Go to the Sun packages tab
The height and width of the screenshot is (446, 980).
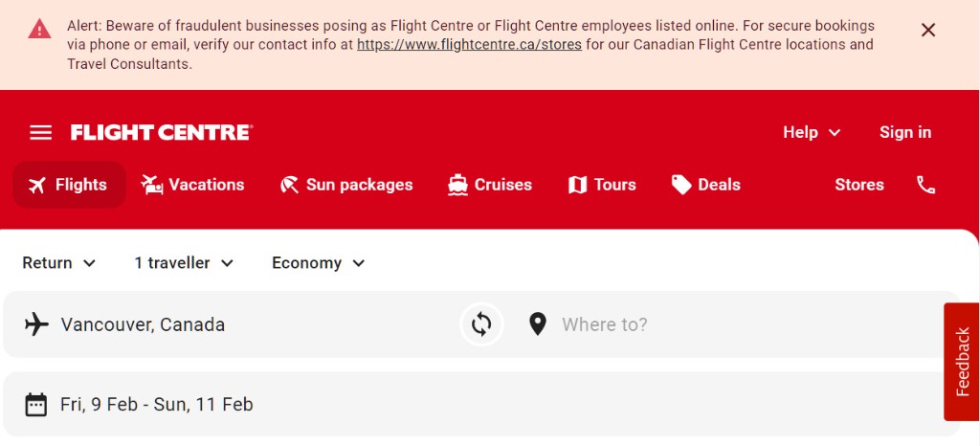click(346, 185)
